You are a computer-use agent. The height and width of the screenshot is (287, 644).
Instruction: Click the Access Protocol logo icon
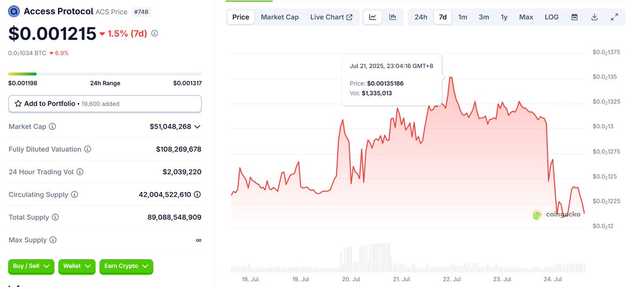pos(14,11)
